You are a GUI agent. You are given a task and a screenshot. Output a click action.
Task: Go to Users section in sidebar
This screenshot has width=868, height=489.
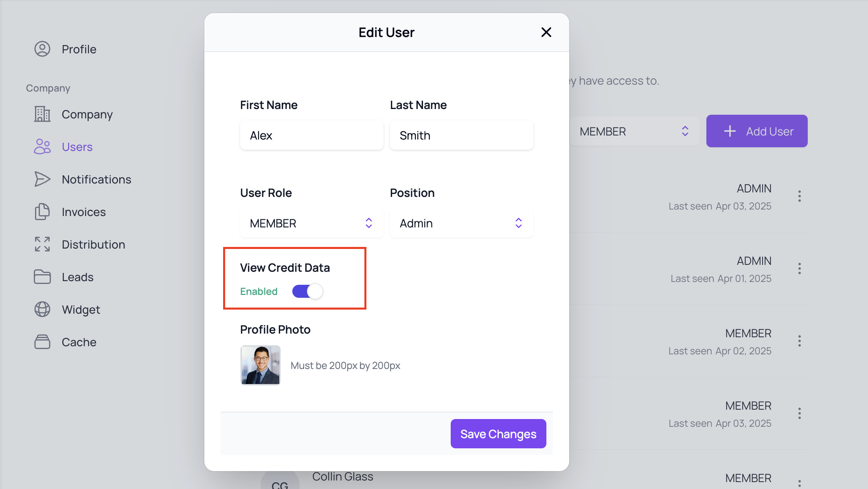click(x=77, y=147)
